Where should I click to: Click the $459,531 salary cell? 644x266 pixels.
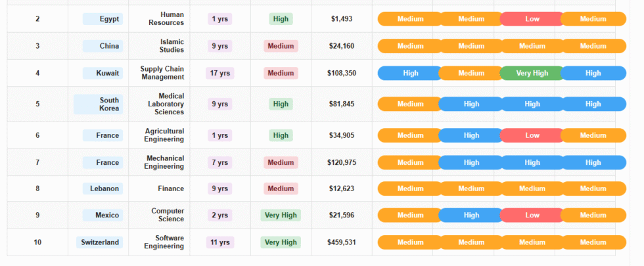coord(342,242)
